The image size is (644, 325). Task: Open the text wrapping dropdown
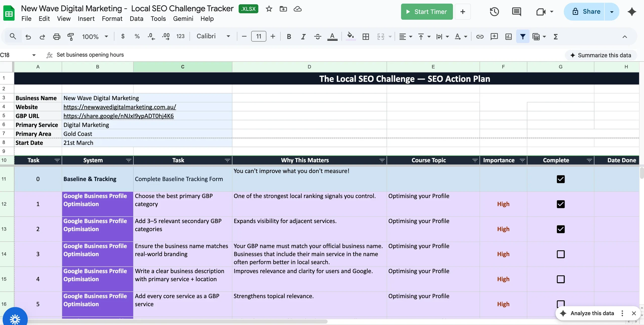pyautogui.click(x=442, y=37)
